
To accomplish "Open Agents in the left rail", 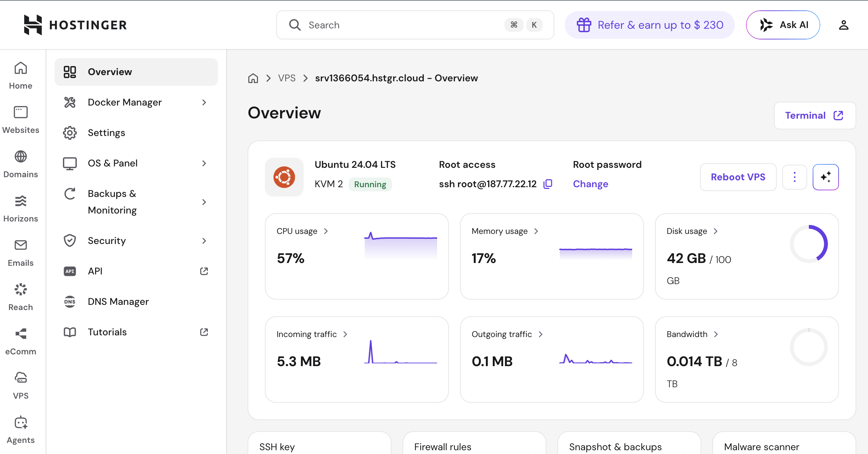I will click(x=21, y=430).
